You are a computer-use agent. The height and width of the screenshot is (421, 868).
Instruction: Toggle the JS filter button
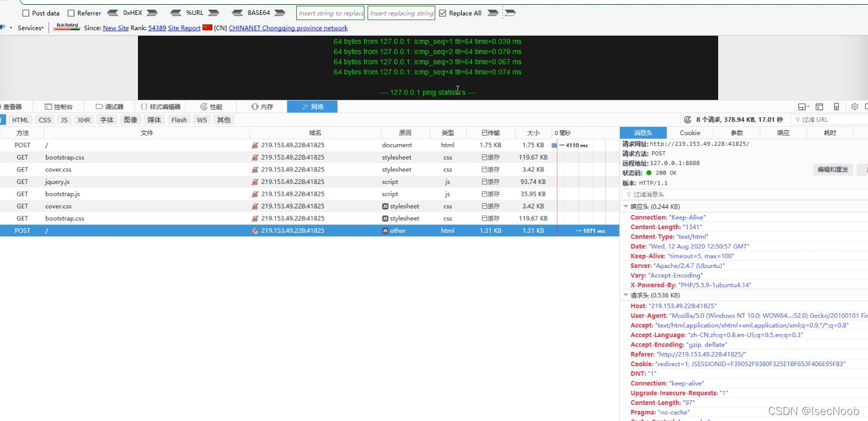(64, 120)
